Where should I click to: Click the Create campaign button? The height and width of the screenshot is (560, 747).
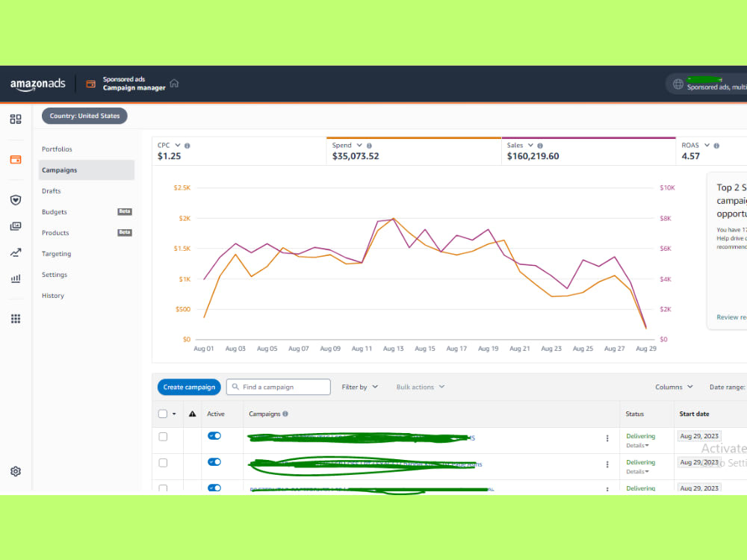(x=189, y=387)
